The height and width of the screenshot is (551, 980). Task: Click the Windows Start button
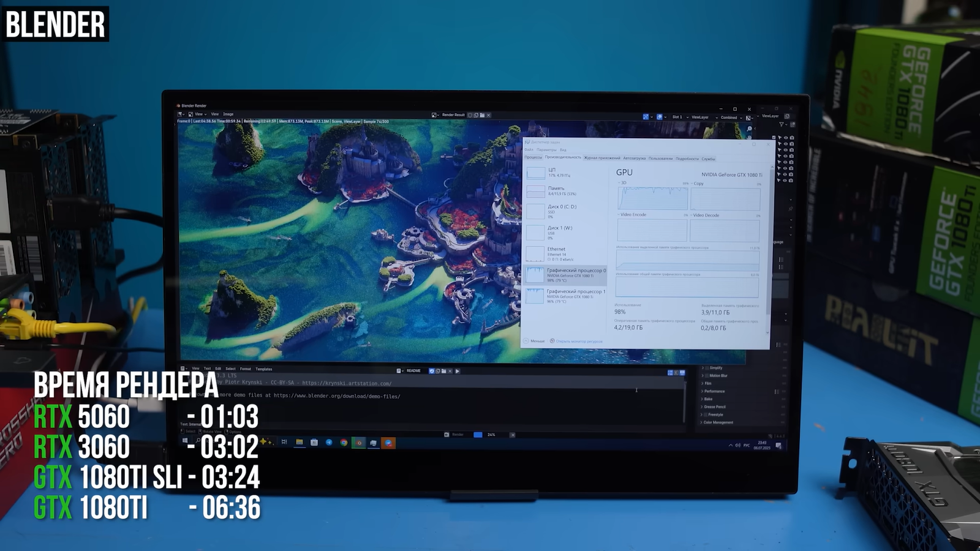click(185, 440)
